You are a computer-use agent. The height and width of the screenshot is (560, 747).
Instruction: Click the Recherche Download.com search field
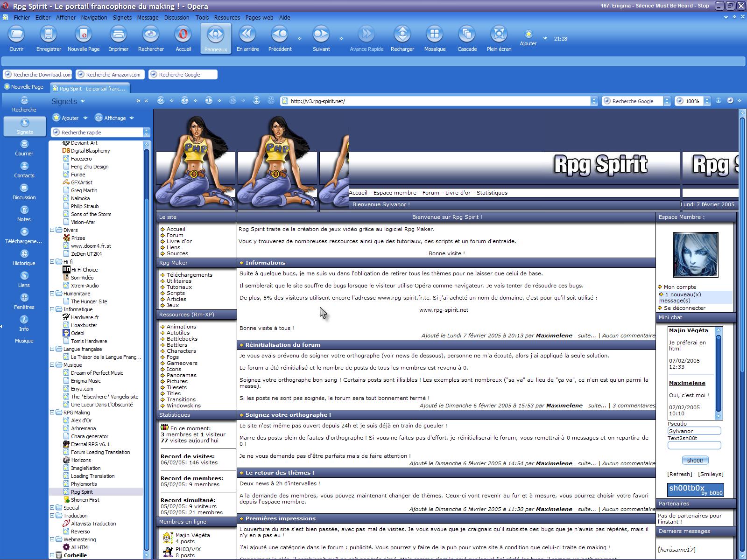pos(38,75)
